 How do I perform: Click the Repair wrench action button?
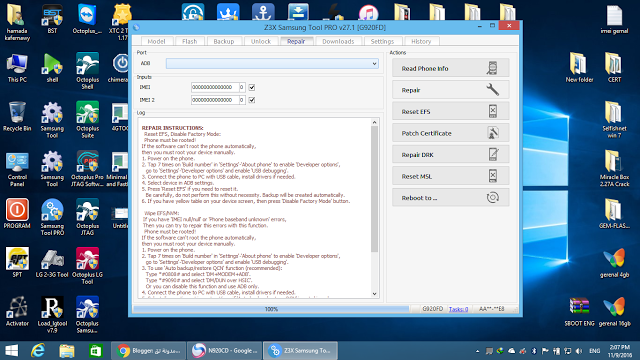[x=451, y=90]
